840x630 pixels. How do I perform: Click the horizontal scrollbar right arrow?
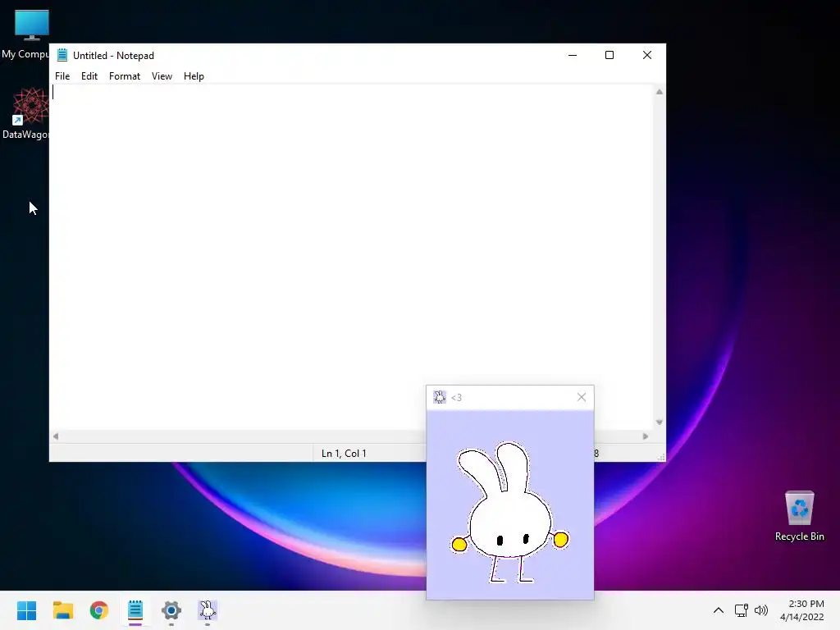point(646,436)
